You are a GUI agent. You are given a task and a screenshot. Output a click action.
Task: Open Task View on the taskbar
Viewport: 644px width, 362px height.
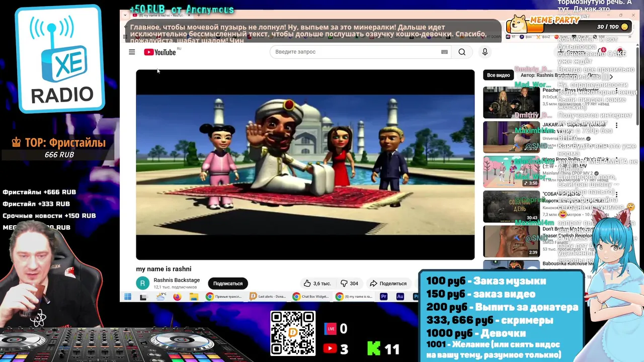point(143,297)
